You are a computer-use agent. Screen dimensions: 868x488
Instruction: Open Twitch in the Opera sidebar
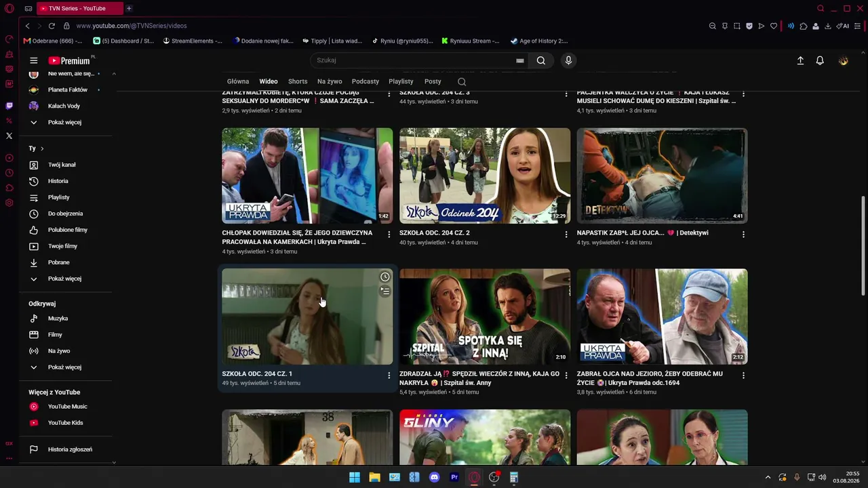click(9, 106)
